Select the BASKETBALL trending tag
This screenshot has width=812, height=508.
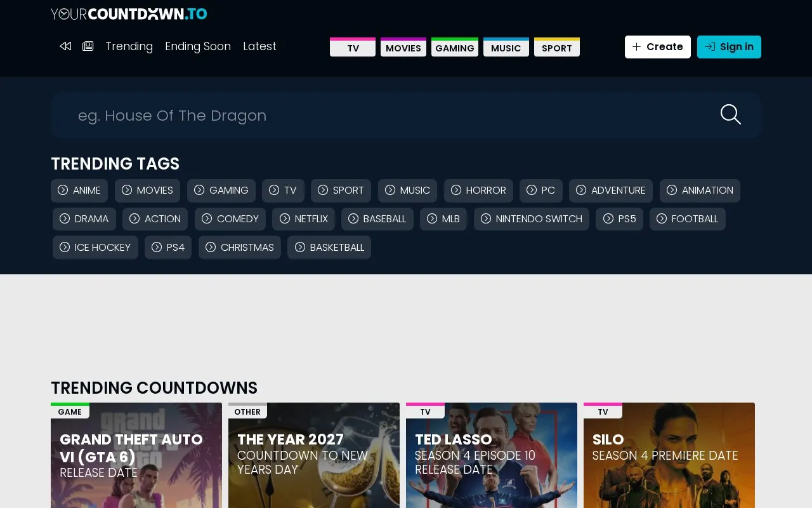point(329,248)
